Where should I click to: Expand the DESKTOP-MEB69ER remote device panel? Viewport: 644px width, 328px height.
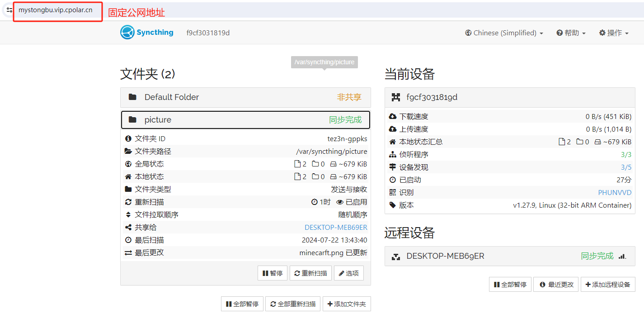[510, 256]
